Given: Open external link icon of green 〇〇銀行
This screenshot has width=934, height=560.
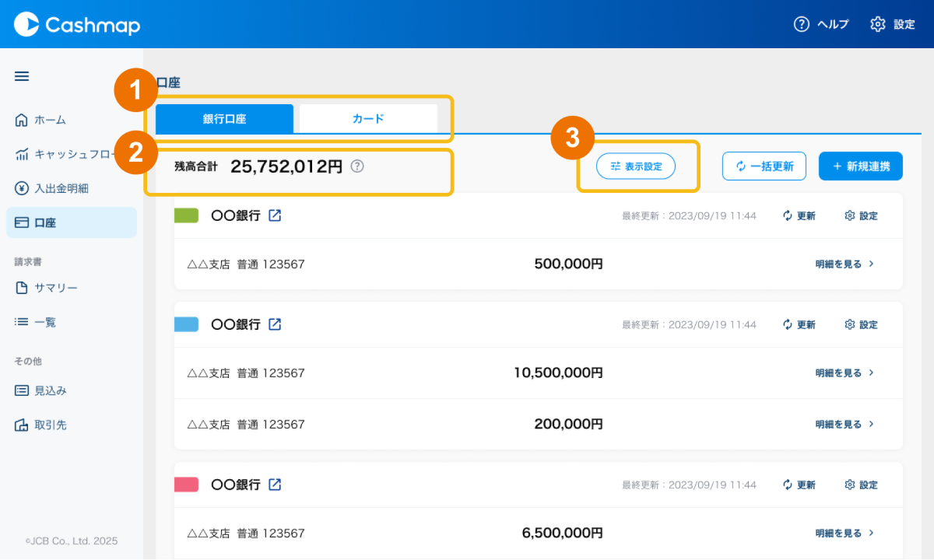Looking at the screenshot, I should tap(275, 215).
